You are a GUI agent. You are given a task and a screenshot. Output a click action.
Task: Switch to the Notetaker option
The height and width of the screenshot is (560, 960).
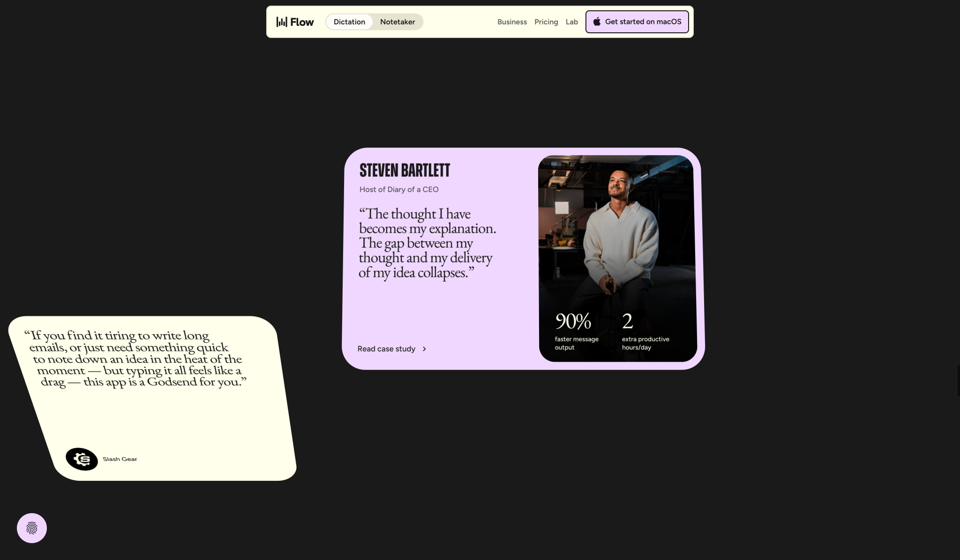click(x=397, y=22)
